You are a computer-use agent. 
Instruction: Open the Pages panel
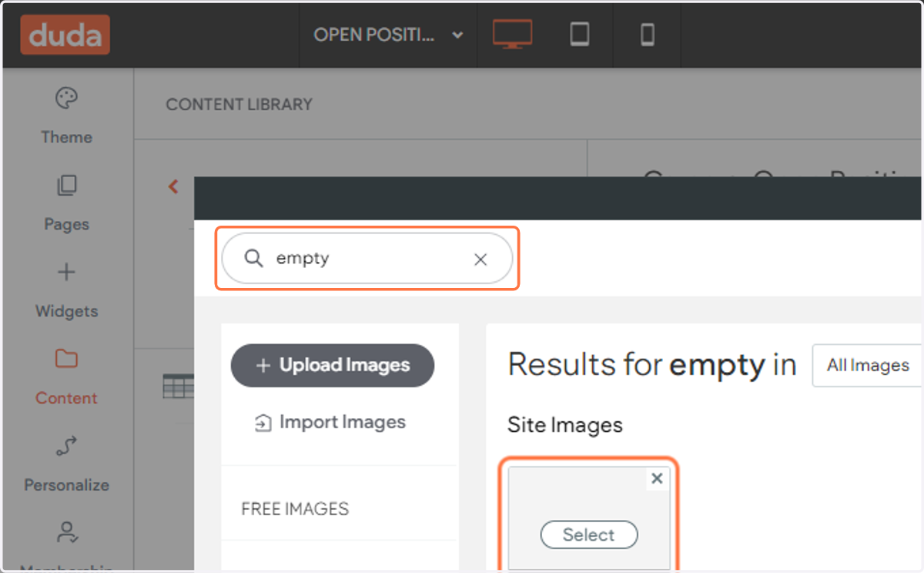[x=66, y=203]
